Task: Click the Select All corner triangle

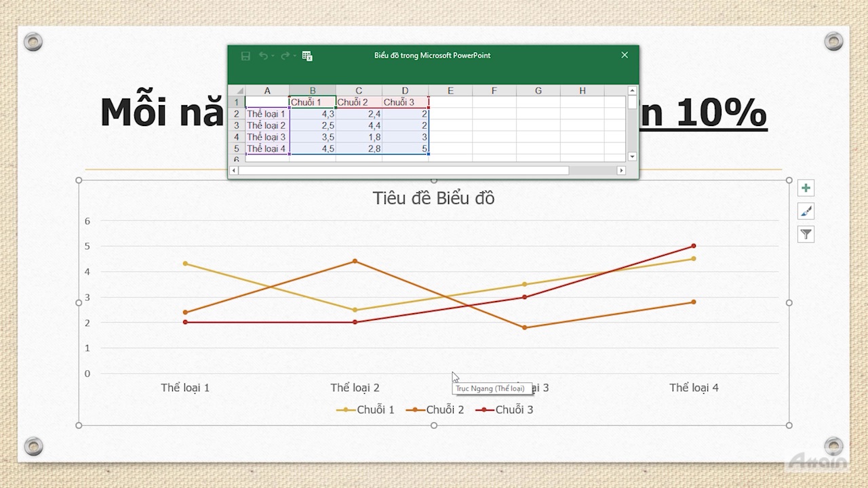Action: 239,91
